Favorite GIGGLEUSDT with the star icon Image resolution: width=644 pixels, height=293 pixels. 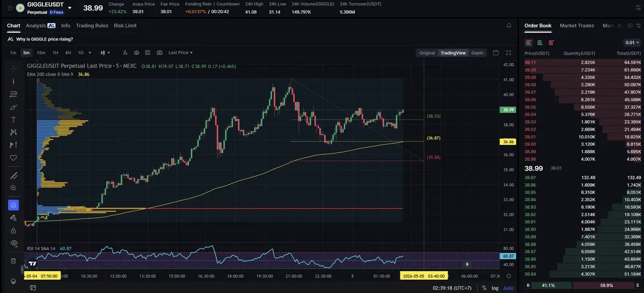(x=11, y=8)
